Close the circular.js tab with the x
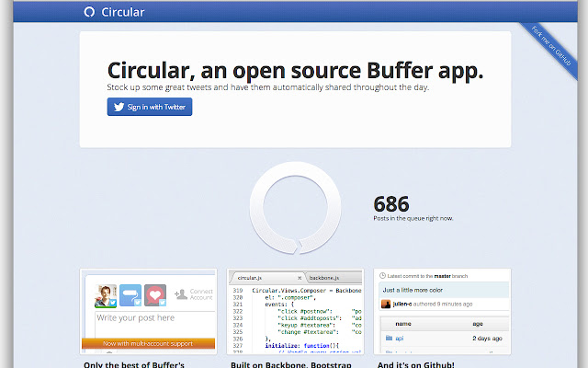Viewport: 588px width, 368px height. click(x=300, y=278)
